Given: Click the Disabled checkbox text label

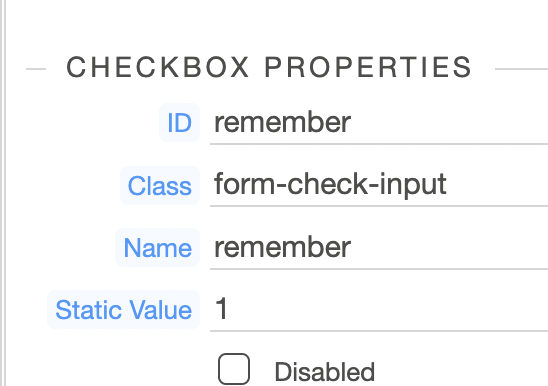Looking at the screenshot, I should click(x=325, y=372).
